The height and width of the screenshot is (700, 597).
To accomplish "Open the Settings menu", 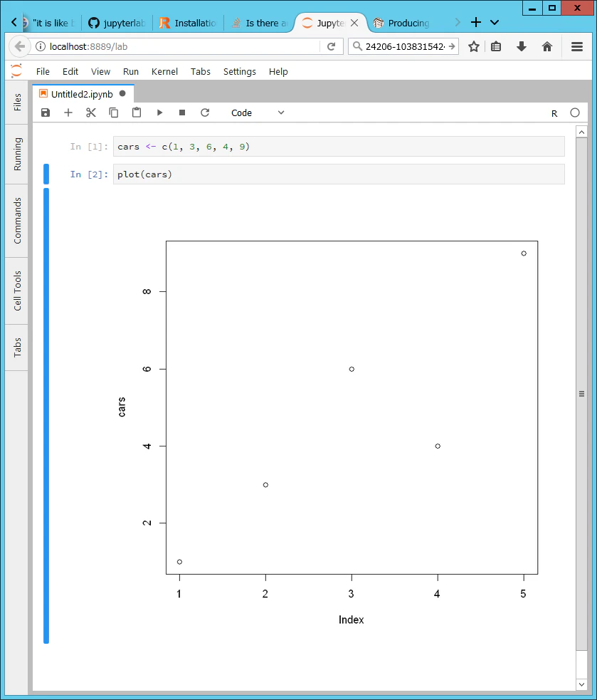I will pos(240,71).
